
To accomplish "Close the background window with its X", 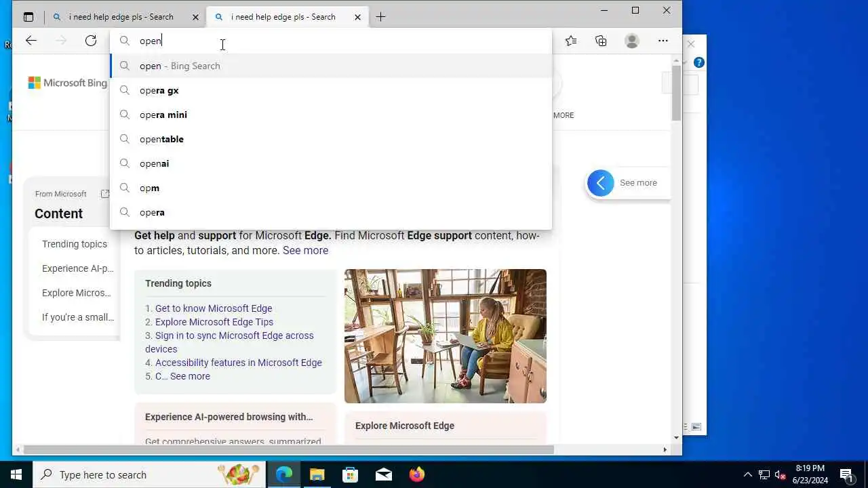I will click(691, 44).
